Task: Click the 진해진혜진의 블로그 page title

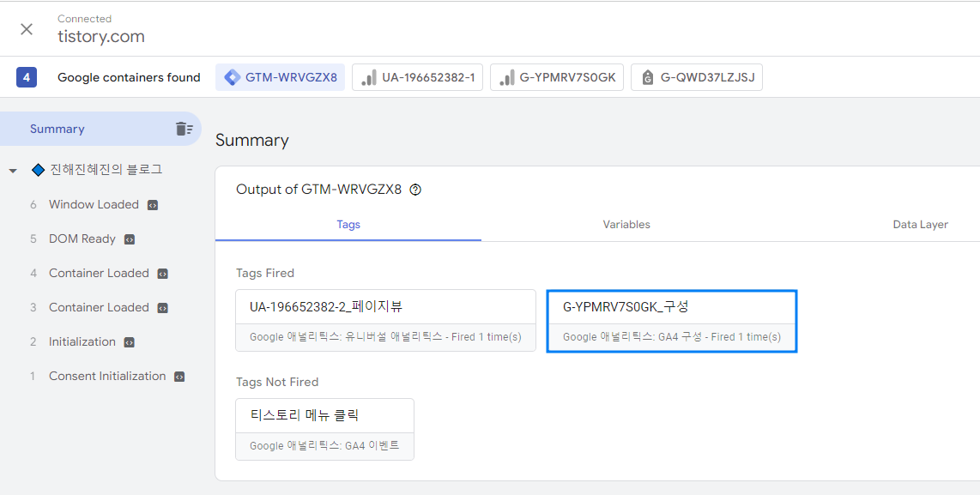Action: pyautogui.click(x=106, y=169)
